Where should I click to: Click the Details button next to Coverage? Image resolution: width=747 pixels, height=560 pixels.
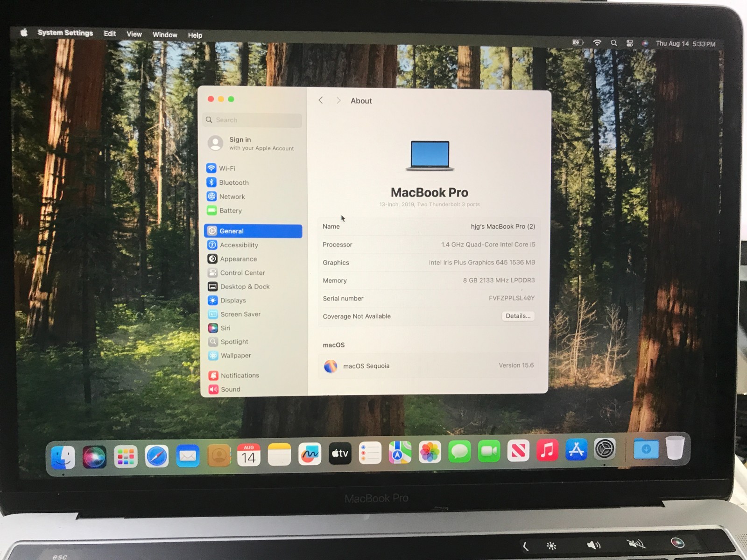click(518, 316)
